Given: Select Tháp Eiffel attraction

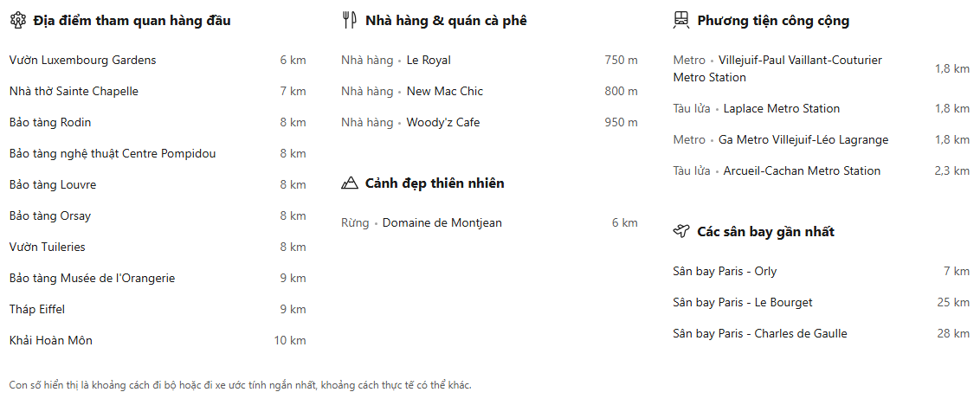Looking at the screenshot, I should point(37,310).
